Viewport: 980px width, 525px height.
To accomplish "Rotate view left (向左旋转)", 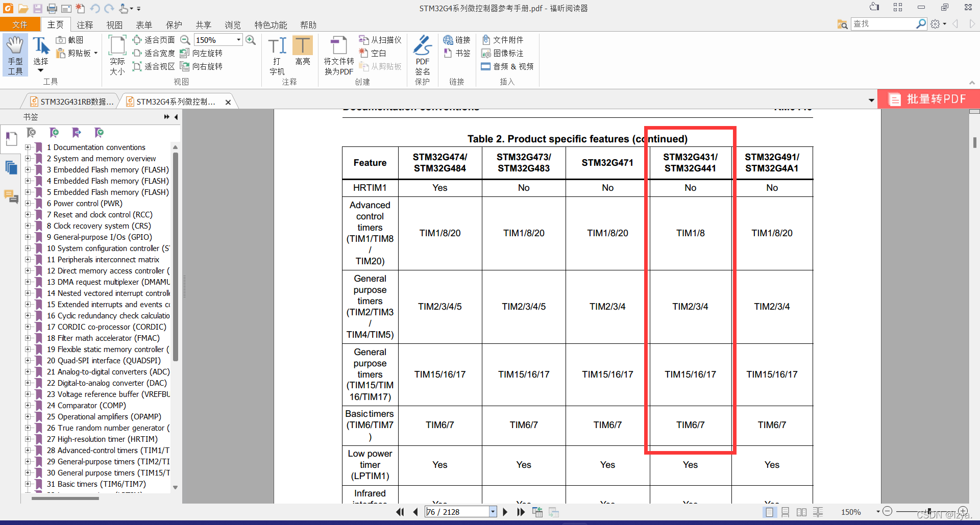I will point(201,53).
